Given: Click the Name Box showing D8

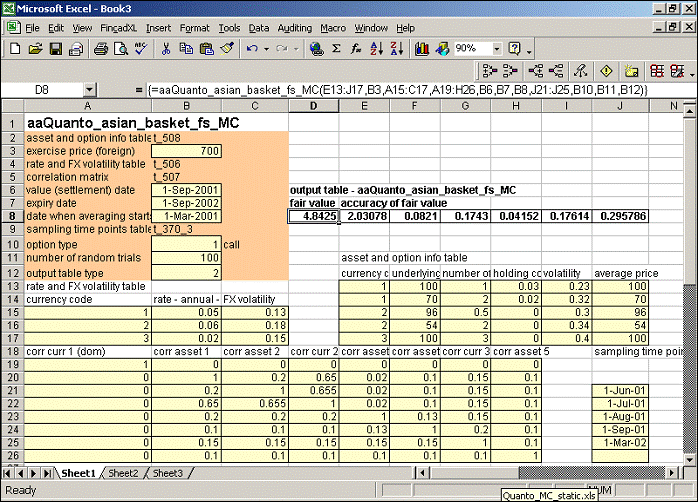Looking at the screenshot, I should [x=42, y=90].
